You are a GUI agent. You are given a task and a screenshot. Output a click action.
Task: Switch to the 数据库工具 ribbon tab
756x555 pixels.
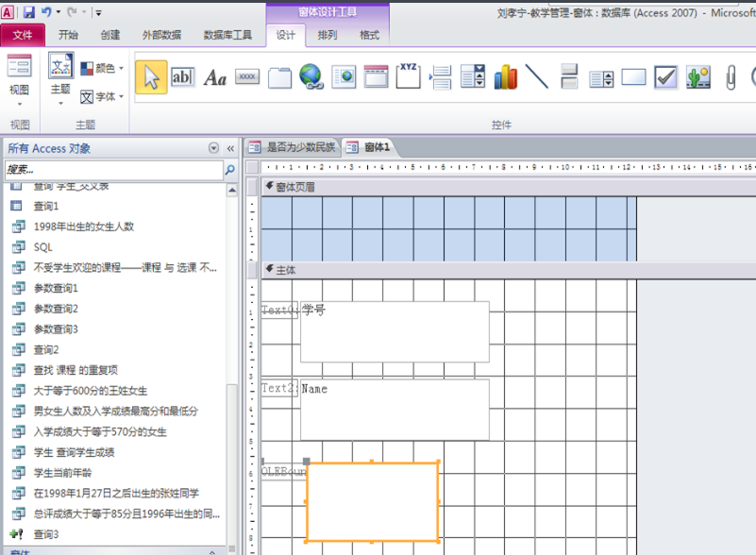point(227,35)
